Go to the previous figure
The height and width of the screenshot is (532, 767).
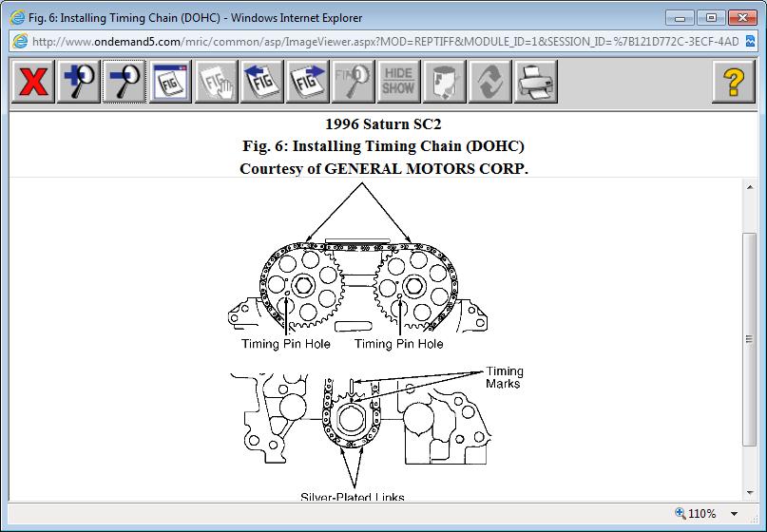[262, 82]
